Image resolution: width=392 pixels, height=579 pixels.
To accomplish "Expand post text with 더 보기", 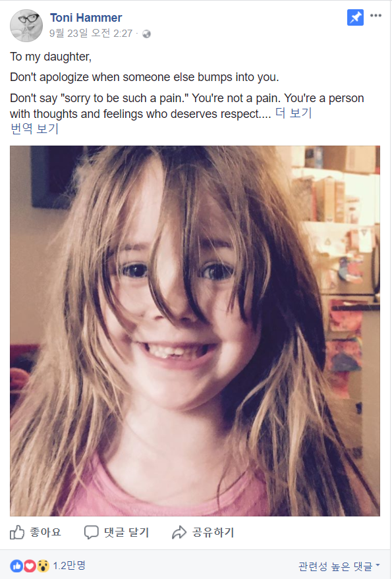I will point(294,113).
